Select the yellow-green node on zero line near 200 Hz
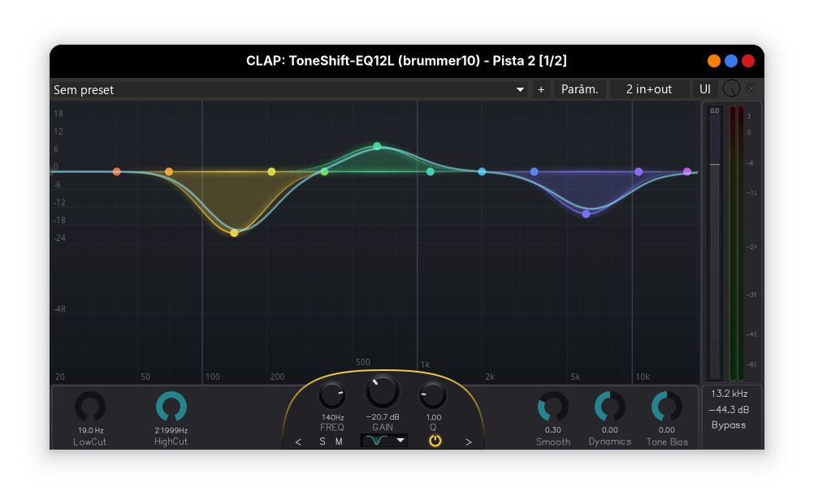This screenshot has height=504, width=814. click(x=271, y=171)
